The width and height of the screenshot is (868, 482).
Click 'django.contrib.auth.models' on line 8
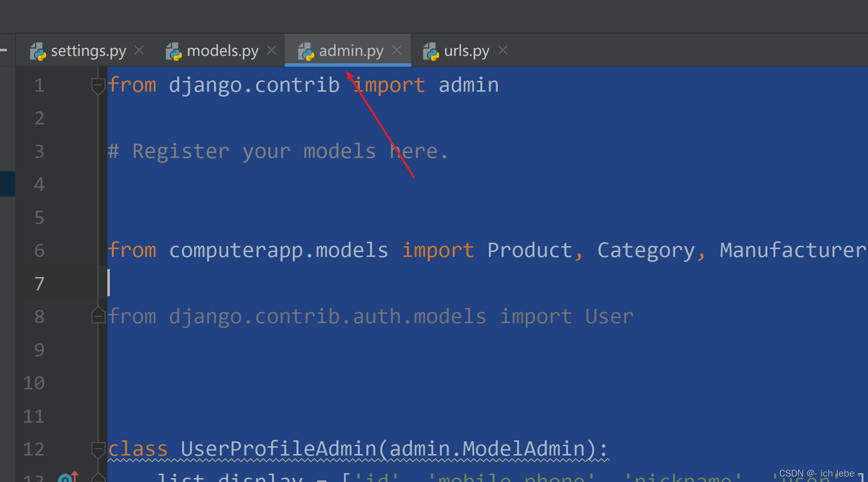click(x=327, y=317)
